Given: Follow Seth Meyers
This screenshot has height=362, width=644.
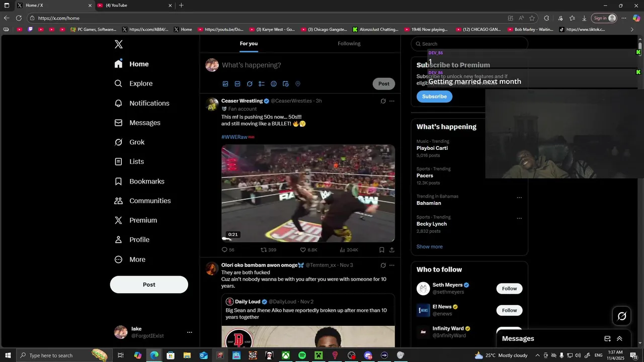Looking at the screenshot, I should [x=509, y=289].
